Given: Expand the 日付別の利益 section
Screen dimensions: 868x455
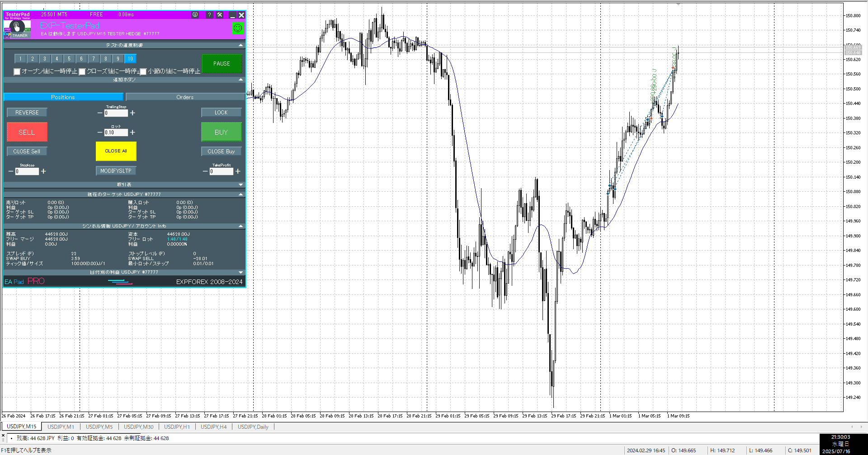Looking at the screenshot, I should (x=241, y=272).
